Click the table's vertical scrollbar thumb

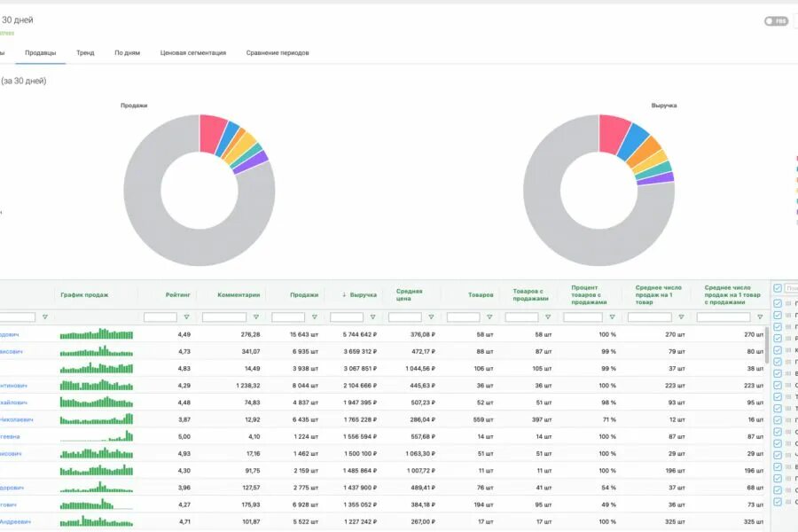(x=768, y=345)
